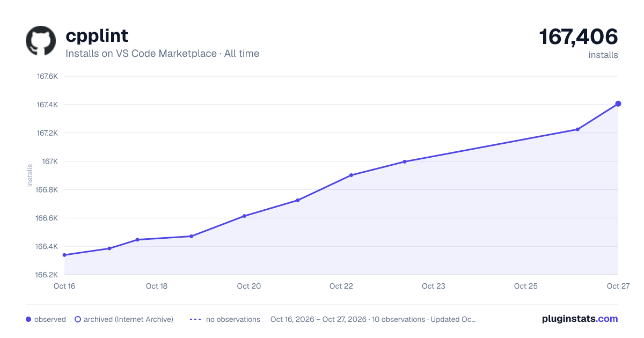The image size is (644, 338).
Task: Select the first Oct 16 data point
Action: (64, 255)
